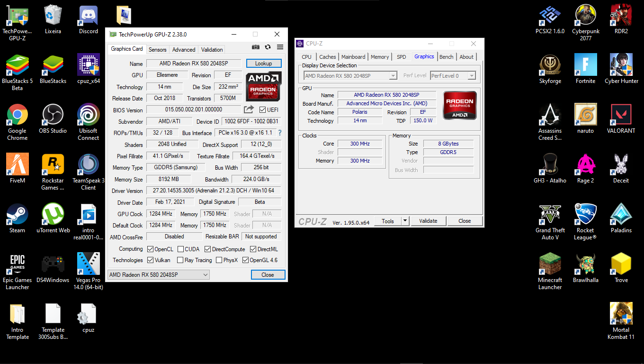Click the Lookup button in GPU-Z
This screenshot has width=644, height=364.
[x=264, y=64]
